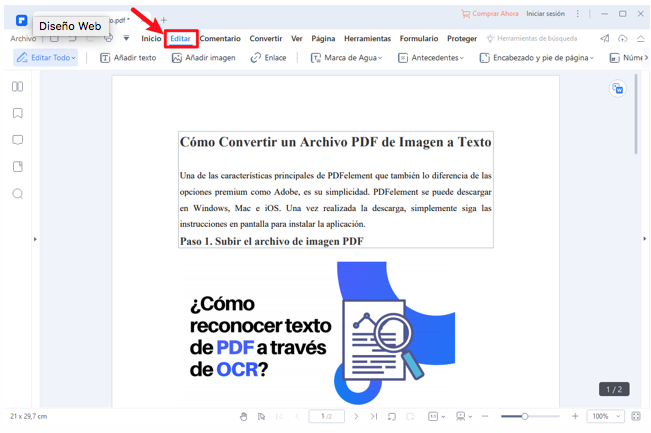Image resolution: width=651 pixels, height=433 pixels.
Task: Click the page number input field
Action: tap(326, 416)
